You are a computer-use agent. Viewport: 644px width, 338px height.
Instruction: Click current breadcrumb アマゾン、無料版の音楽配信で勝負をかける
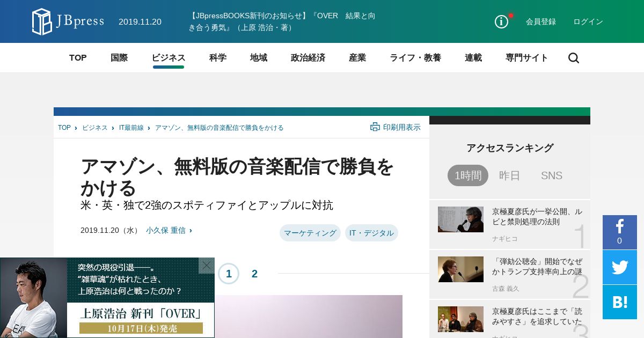pyautogui.click(x=219, y=128)
